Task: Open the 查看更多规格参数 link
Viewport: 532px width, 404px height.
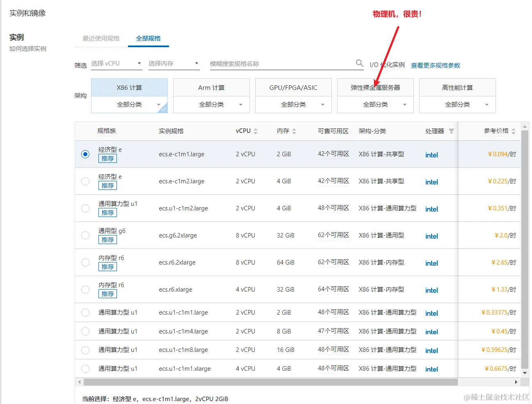Action: (435, 65)
